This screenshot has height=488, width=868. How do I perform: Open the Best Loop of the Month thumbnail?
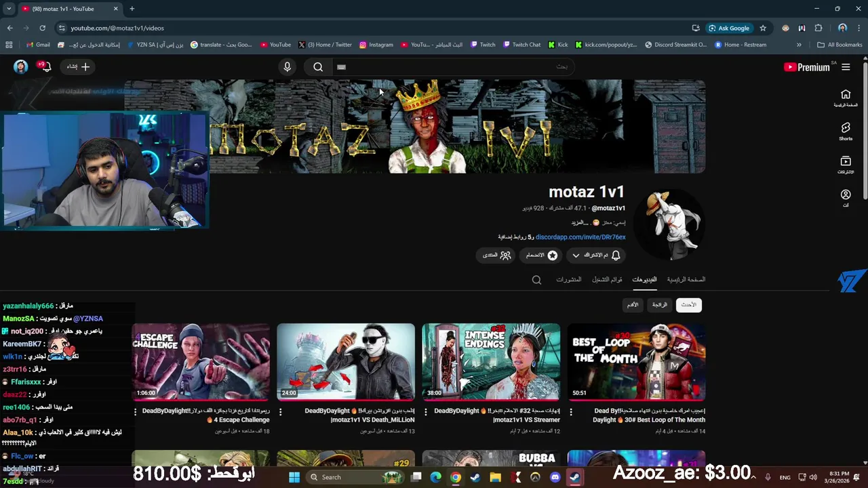tap(636, 362)
